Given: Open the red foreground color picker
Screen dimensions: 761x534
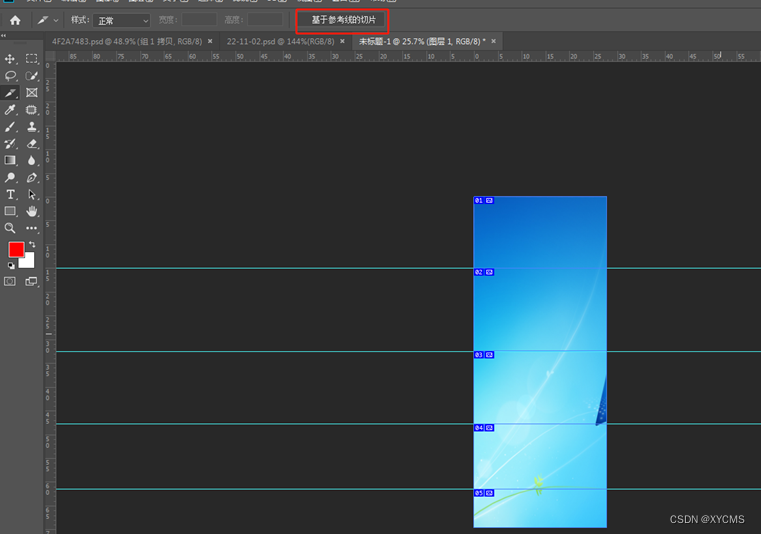Looking at the screenshot, I should coord(16,250).
